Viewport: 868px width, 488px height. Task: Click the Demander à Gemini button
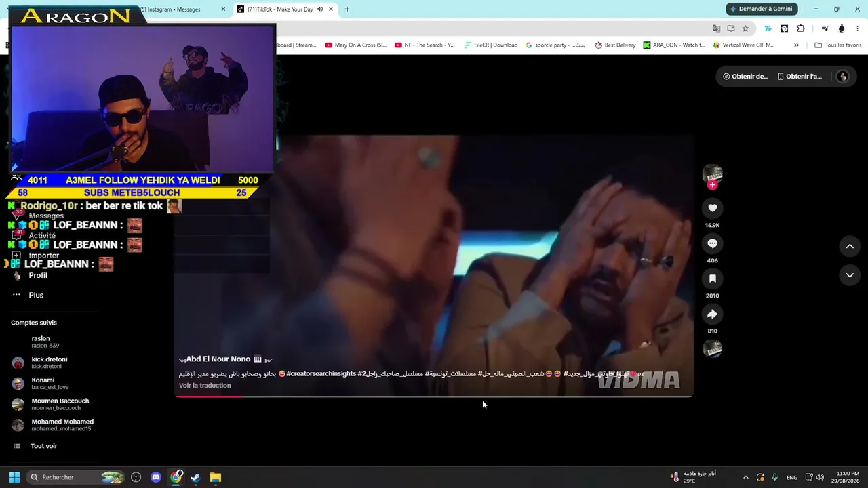pyautogui.click(x=762, y=9)
